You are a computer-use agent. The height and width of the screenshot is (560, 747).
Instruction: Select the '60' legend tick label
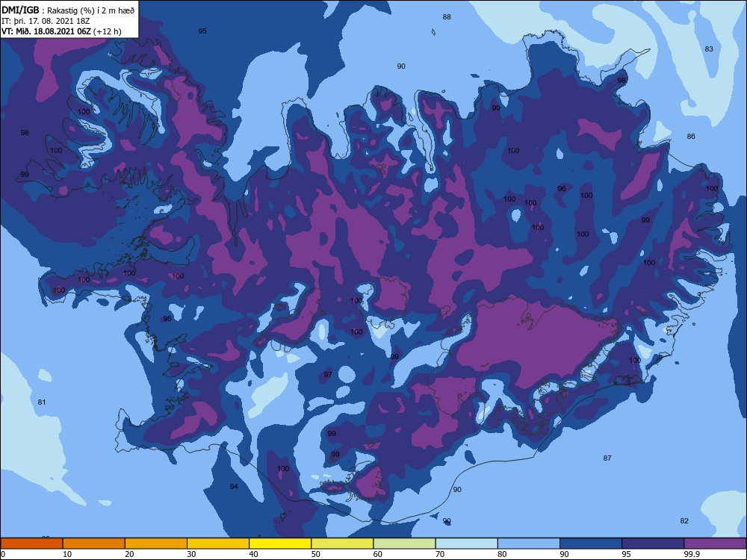(x=378, y=554)
